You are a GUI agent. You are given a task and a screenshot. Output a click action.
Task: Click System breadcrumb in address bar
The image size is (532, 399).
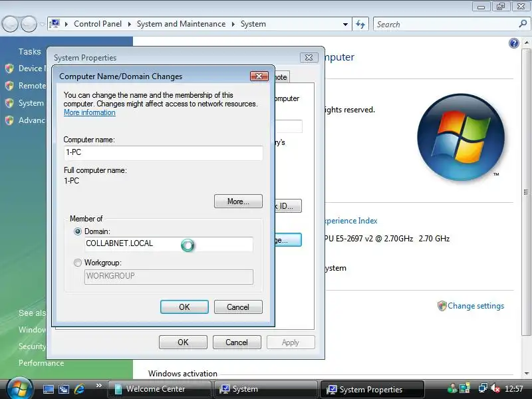click(x=253, y=24)
